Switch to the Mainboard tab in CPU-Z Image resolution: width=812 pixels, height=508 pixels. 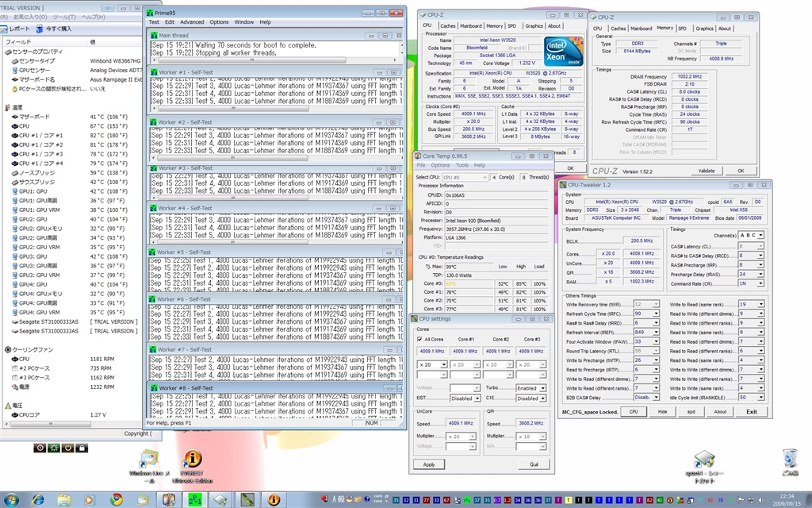click(471, 25)
